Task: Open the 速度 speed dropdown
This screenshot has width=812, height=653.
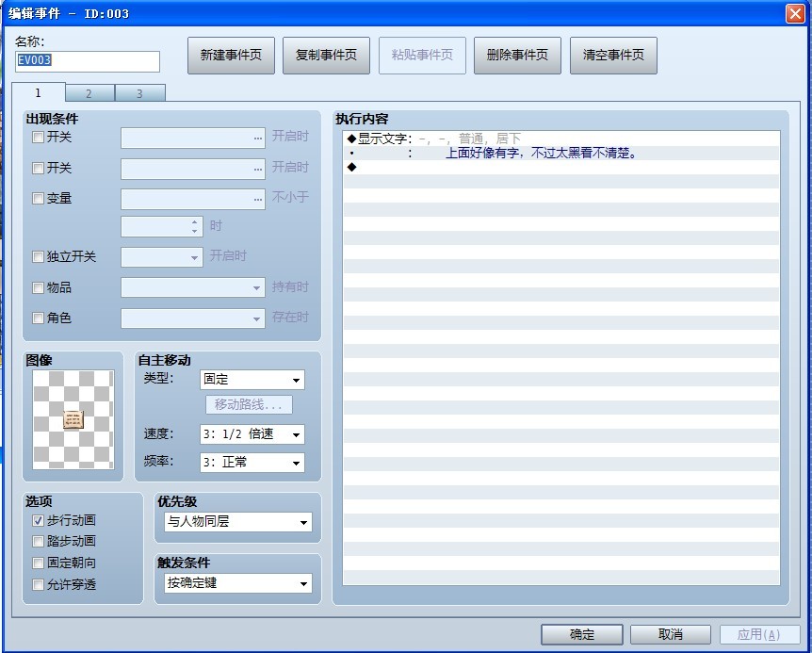Action: 252,434
